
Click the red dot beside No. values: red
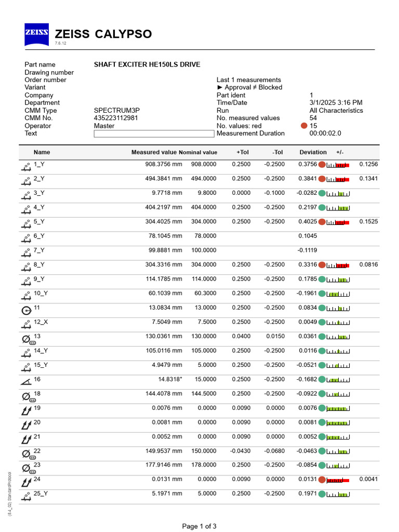pos(304,126)
